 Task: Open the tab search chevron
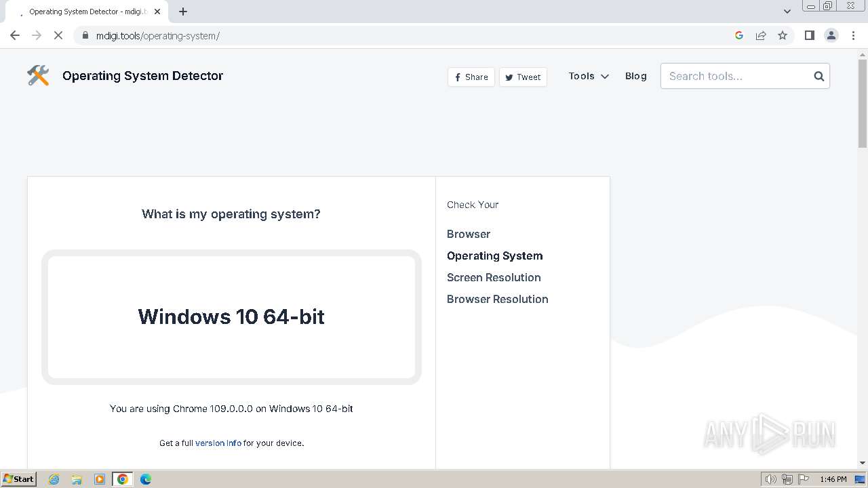pos(787,12)
